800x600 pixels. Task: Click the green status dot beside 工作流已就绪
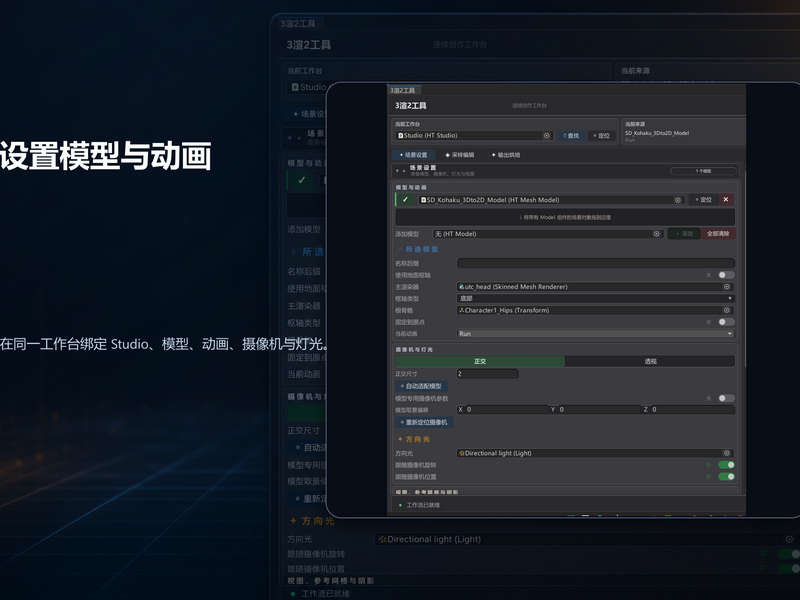click(x=400, y=505)
